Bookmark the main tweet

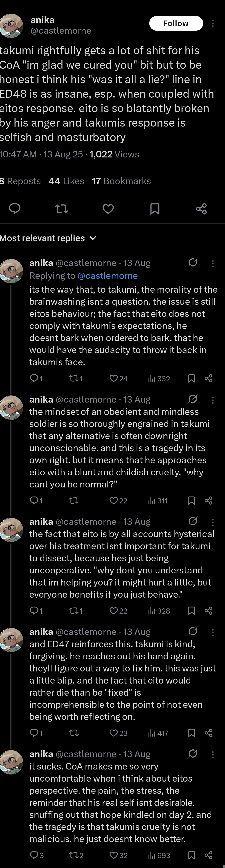(154, 209)
